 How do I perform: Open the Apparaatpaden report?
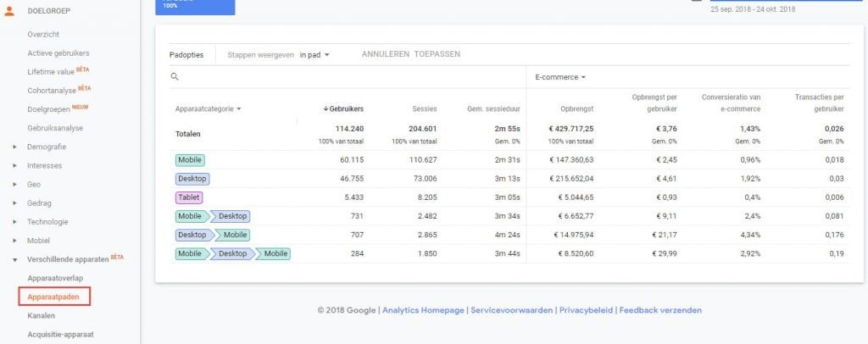53,297
